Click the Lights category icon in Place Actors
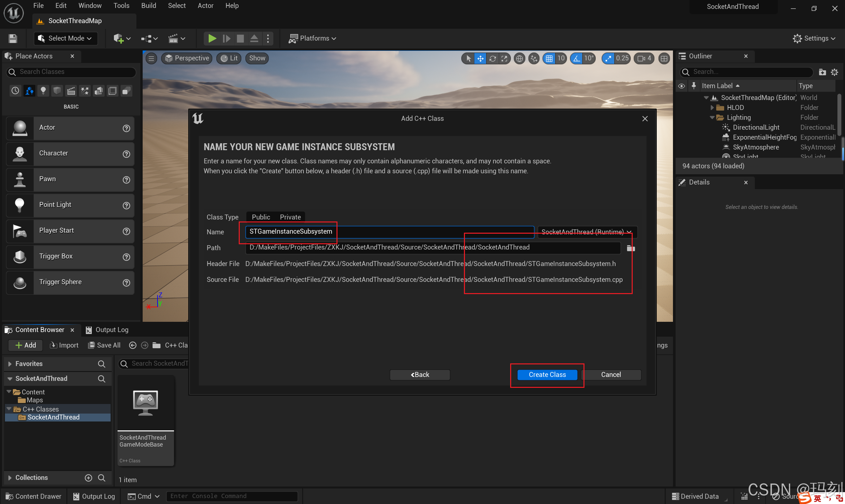This screenshot has height=504, width=845. pos(43,91)
